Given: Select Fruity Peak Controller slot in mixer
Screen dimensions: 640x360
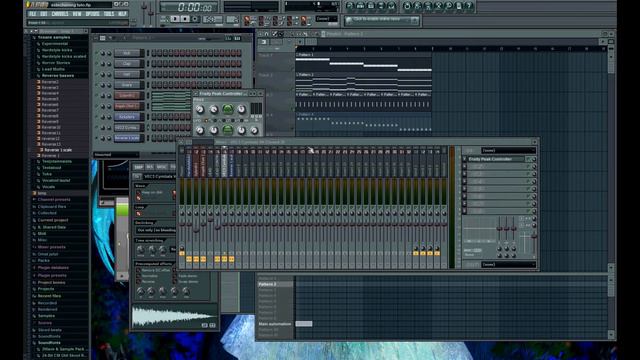Looking at the screenshot, I should [496, 159].
